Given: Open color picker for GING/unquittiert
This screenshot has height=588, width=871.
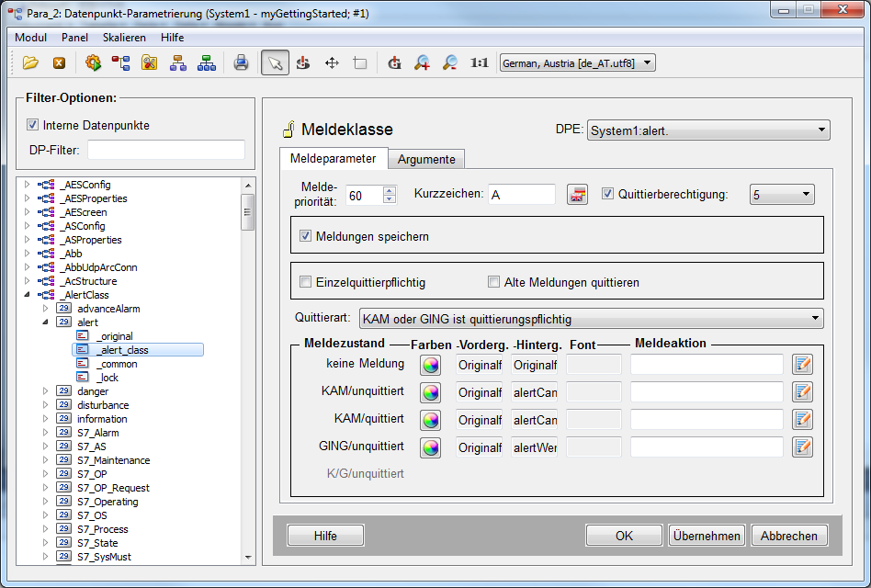Looking at the screenshot, I should pos(431,447).
